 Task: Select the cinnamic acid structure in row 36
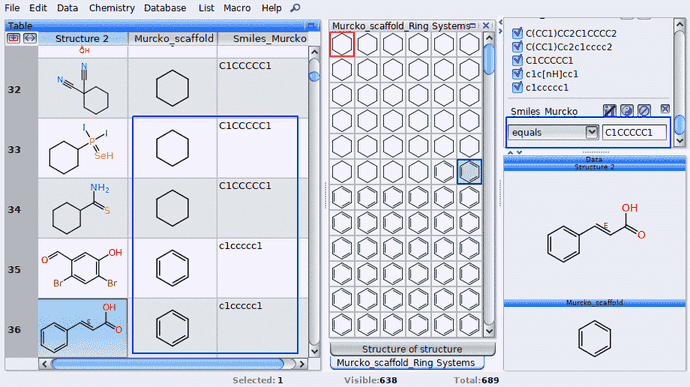click(x=83, y=328)
